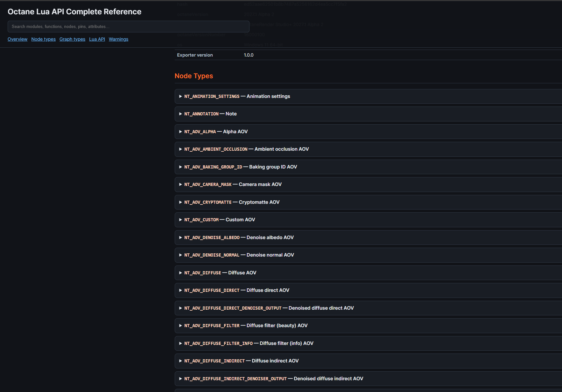Expand NT_AOV_DENOISE_ALBEDO arrow
Viewport: 562px width, 392px height.
pyautogui.click(x=180, y=237)
